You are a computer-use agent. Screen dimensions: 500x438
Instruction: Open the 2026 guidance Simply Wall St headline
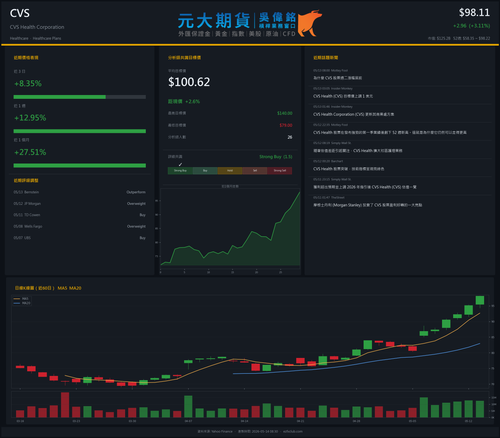[365, 187]
